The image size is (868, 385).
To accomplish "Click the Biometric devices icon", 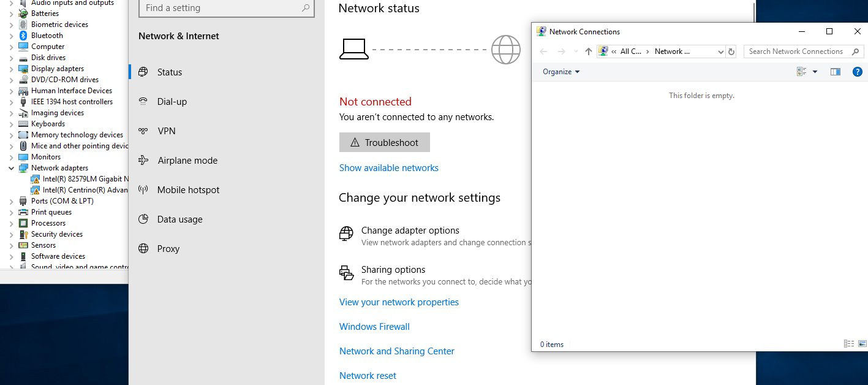I will click(x=23, y=25).
